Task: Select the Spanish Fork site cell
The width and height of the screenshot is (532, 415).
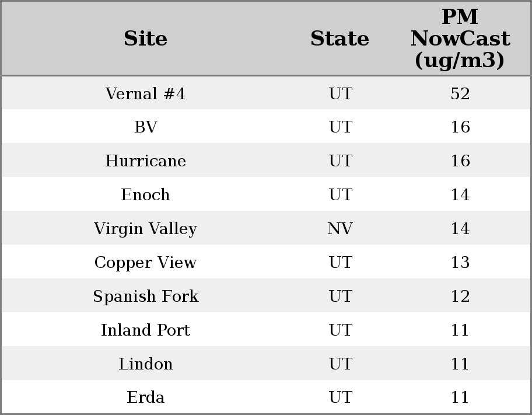Action: point(145,297)
